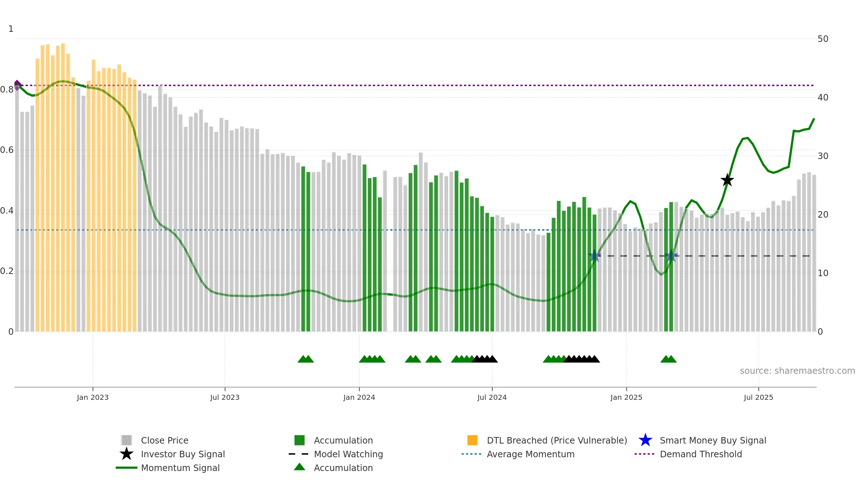Click the green triangle legend icon for Accumulation
This screenshot has width=868, height=488.
pyautogui.click(x=299, y=467)
